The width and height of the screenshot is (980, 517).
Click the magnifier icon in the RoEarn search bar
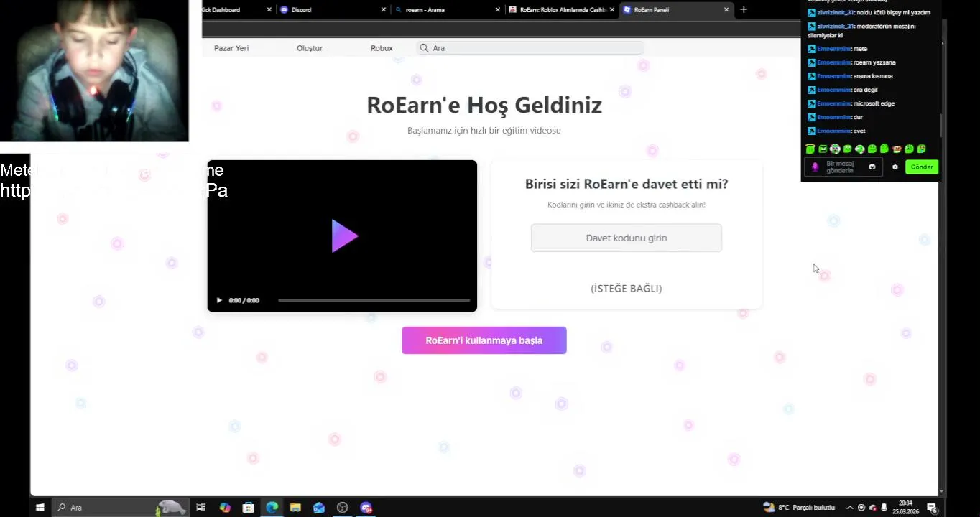(x=424, y=47)
